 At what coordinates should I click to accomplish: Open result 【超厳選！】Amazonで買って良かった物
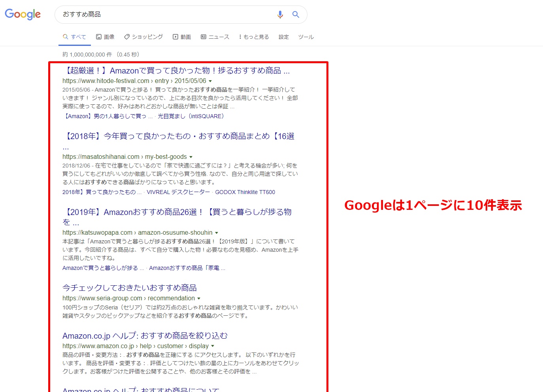click(176, 70)
